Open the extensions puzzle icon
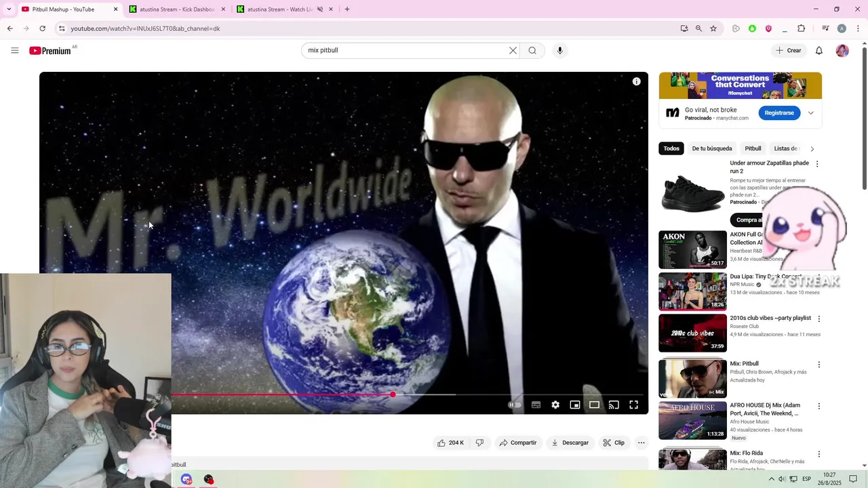868x488 pixels. click(802, 28)
